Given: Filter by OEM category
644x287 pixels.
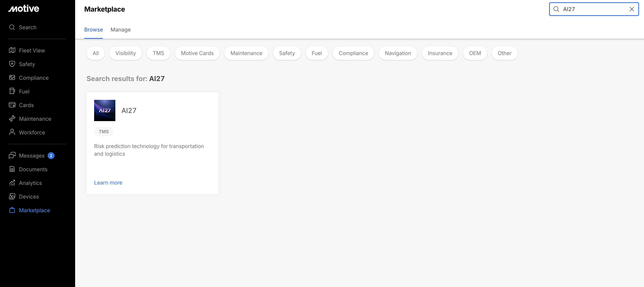Looking at the screenshot, I should [475, 53].
